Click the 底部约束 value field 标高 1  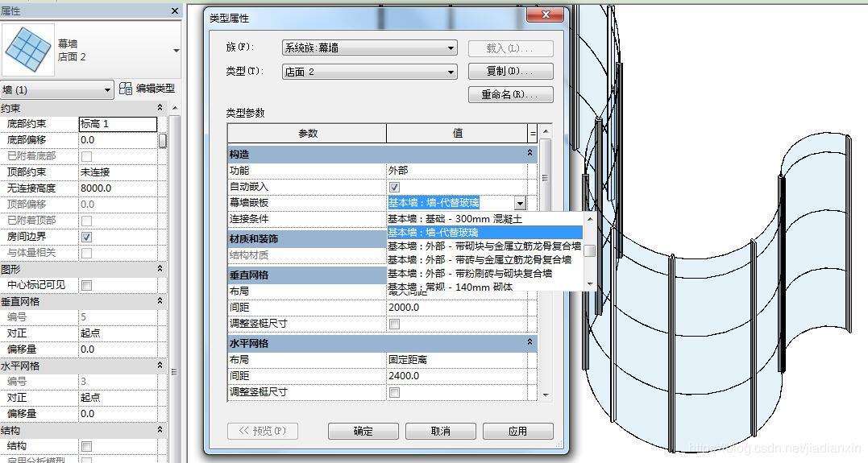(118, 124)
